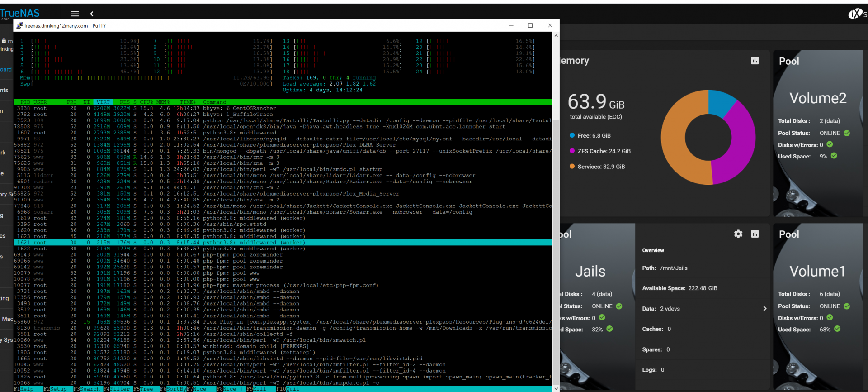Toggle the TrueNAS hamburger side menu
The width and height of the screenshot is (868, 392).
75,14
